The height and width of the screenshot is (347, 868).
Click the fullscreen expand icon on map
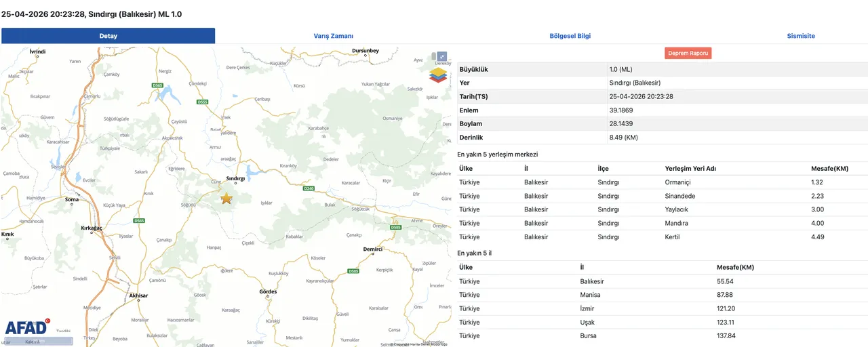441,57
